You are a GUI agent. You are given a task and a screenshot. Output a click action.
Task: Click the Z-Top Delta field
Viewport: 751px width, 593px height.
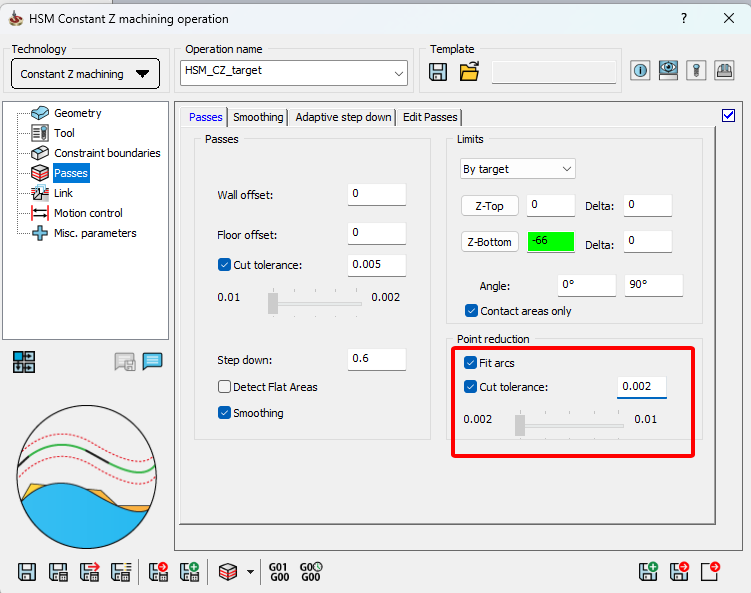(x=648, y=205)
